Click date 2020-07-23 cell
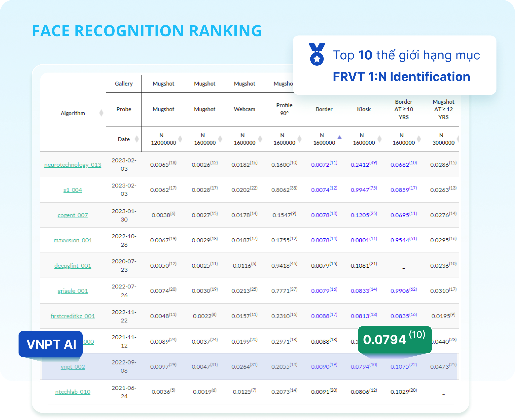Screen dimensions: 515x420 (124, 265)
